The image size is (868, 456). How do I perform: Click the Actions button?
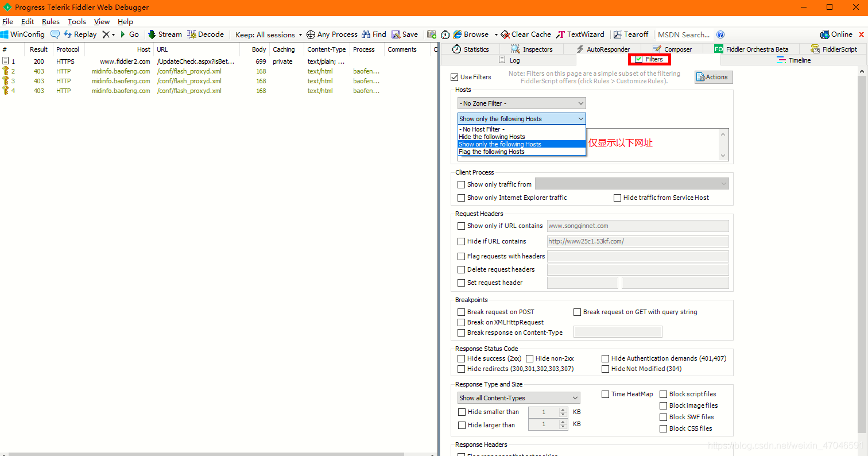pos(714,77)
